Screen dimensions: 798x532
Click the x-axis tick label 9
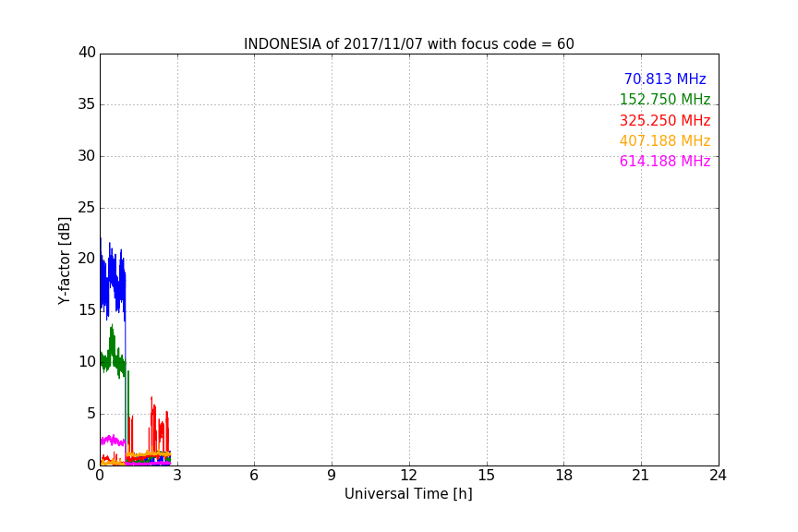pyautogui.click(x=332, y=476)
